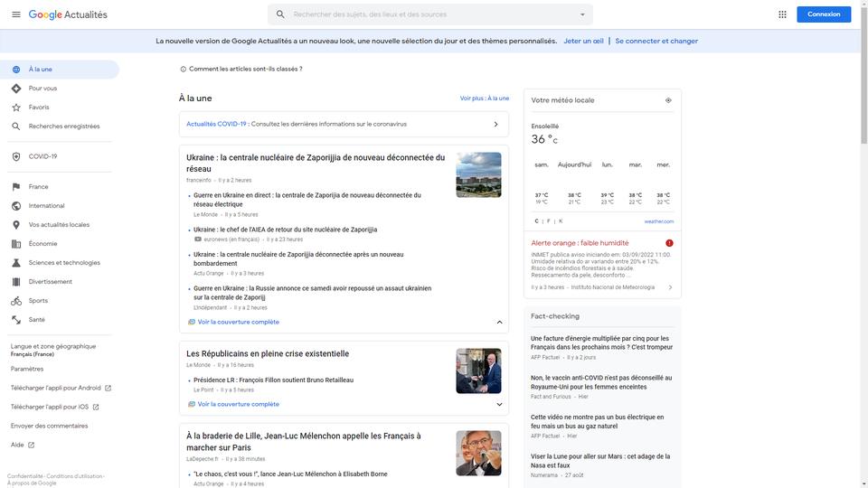The height and width of the screenshot is (488, 868).
Task: Click the Santé dumbbell icon
Action: [x=16, y=320]
